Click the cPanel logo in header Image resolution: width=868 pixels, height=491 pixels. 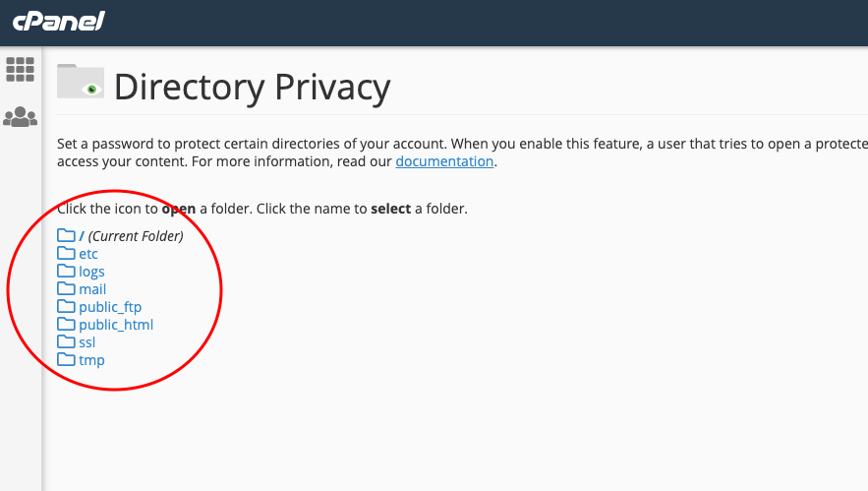tap(58, 21)
